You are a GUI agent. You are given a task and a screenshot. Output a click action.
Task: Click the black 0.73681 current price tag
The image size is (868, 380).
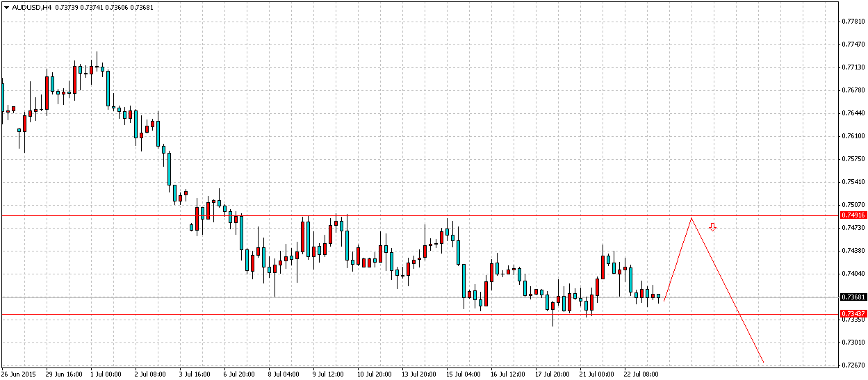point(852,297)
